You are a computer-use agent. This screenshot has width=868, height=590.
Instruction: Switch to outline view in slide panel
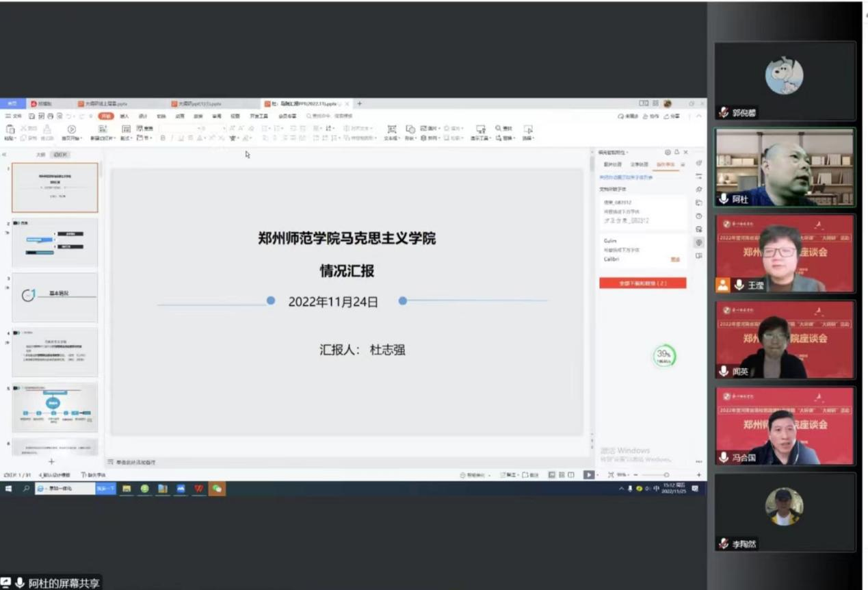click(40, 155)
